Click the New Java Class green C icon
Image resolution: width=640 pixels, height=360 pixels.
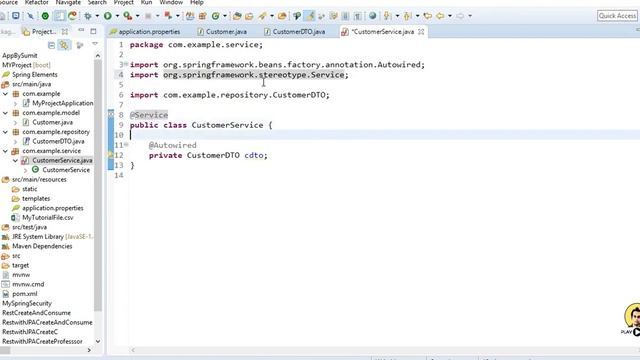[216, 16]
